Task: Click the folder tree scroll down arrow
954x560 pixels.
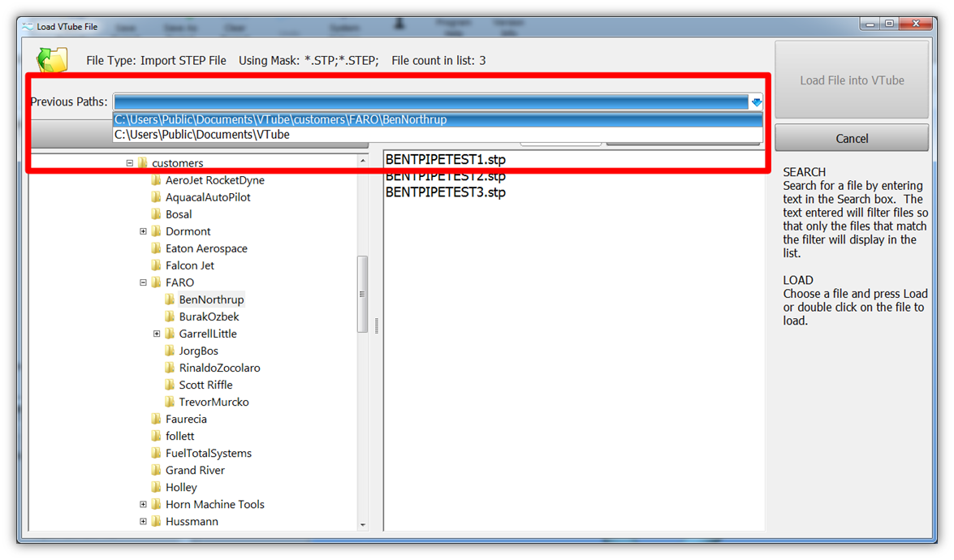Action: (363, 525)
